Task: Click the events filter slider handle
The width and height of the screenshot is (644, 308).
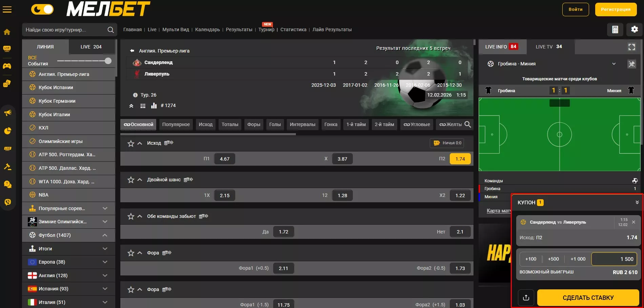Action: 108,61
